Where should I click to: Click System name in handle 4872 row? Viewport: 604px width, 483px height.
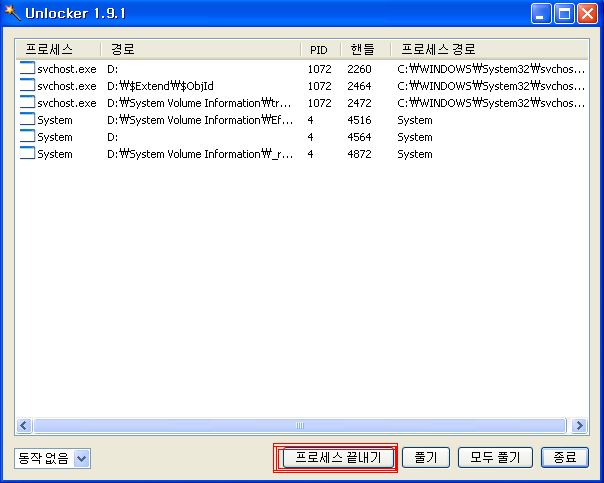55,154
